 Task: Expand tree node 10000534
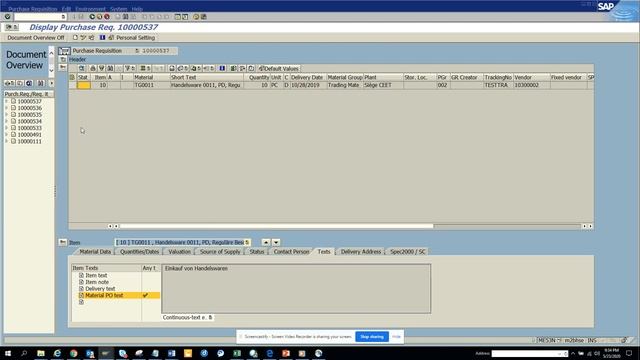7,121
